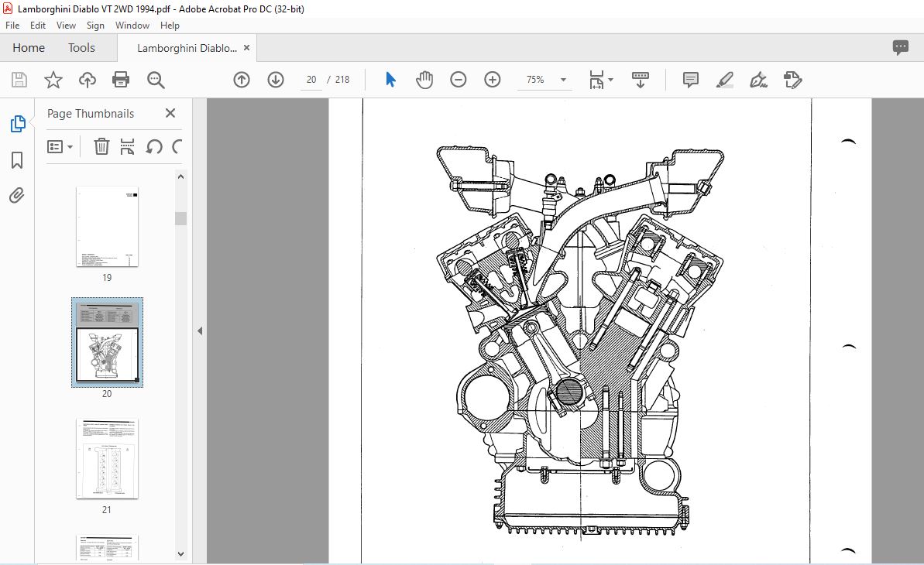
Task: Open thumbnails options dropdown menu
Action: (60, 146)
